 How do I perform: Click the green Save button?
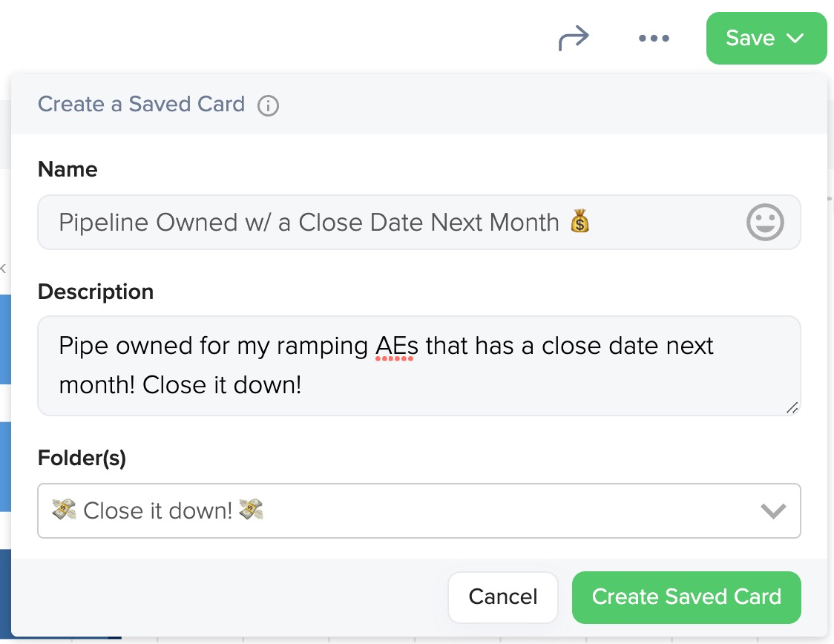click(x=766, y=39)
